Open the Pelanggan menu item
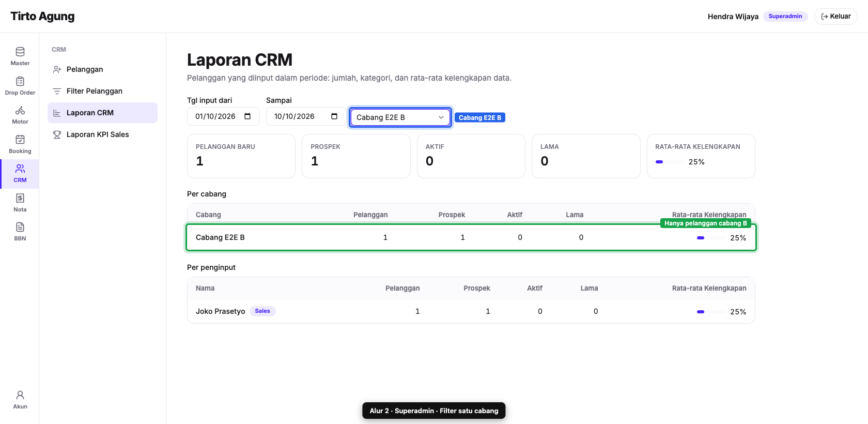Viewport: 868px width, 424px height. tap(102, 69)
